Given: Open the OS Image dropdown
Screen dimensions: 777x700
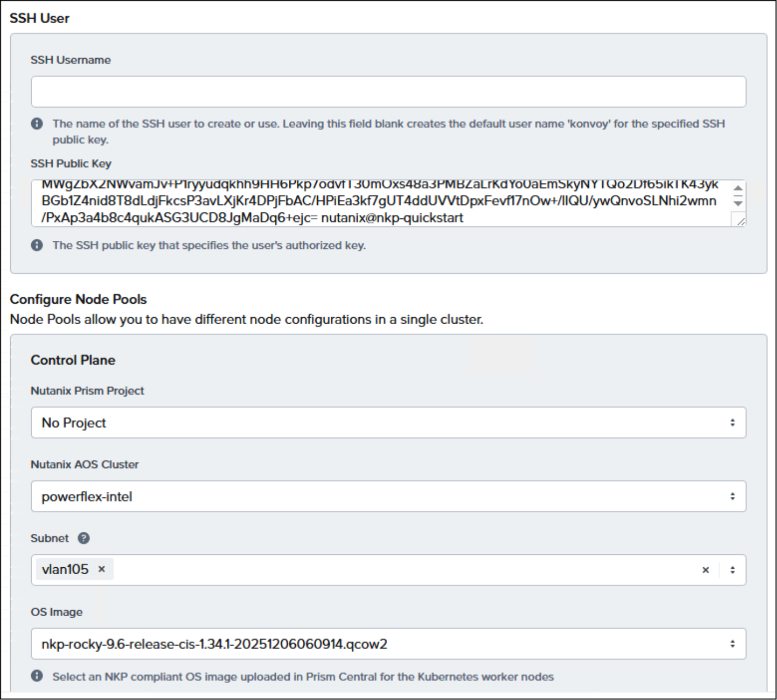Looking at the screenshot, I should coord(388,644).
